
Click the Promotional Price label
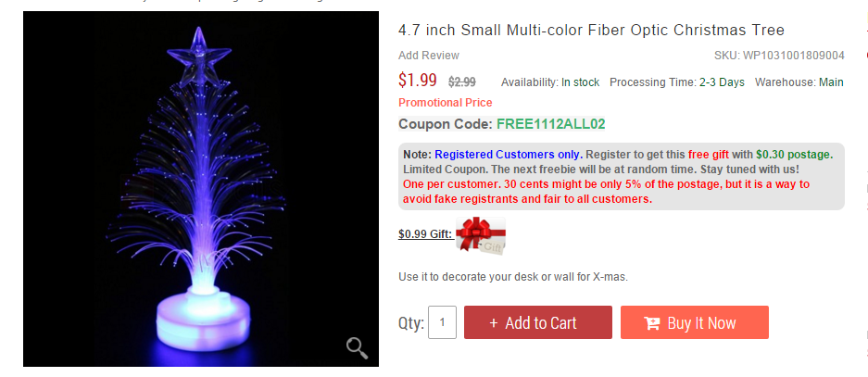coord(445,103)
